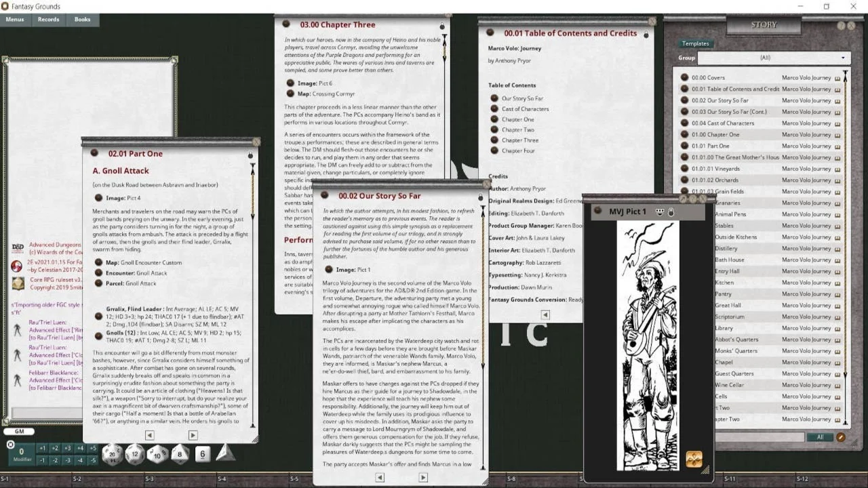Roll the d6 die
The image size is (868, 488).
[203, 453]
